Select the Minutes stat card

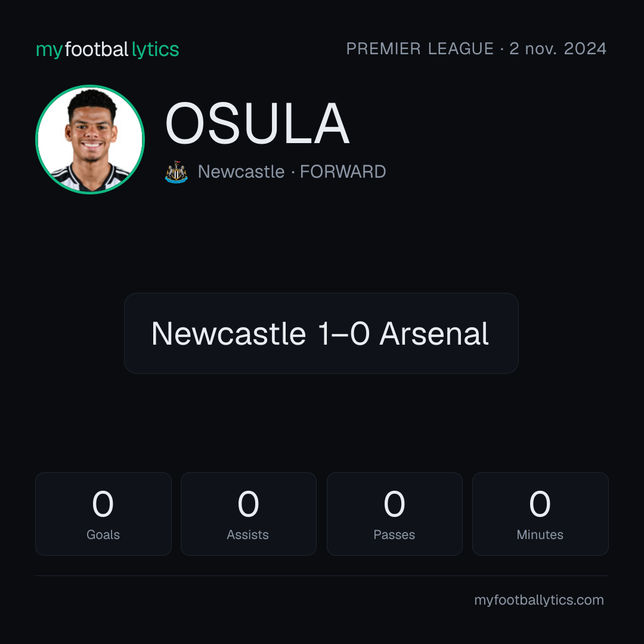[540, 514]
